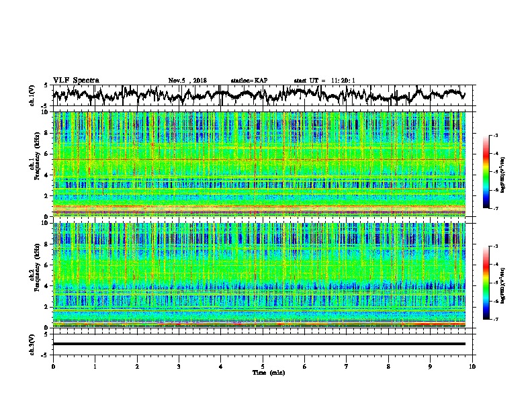
Task: Click the ch.3 flat black waveform trace
Action: click(259, 344)
